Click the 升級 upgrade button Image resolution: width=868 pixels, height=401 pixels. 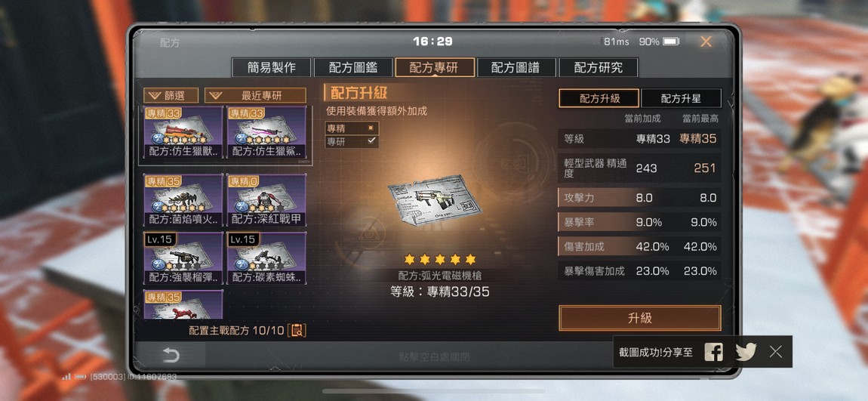point(640,318)
